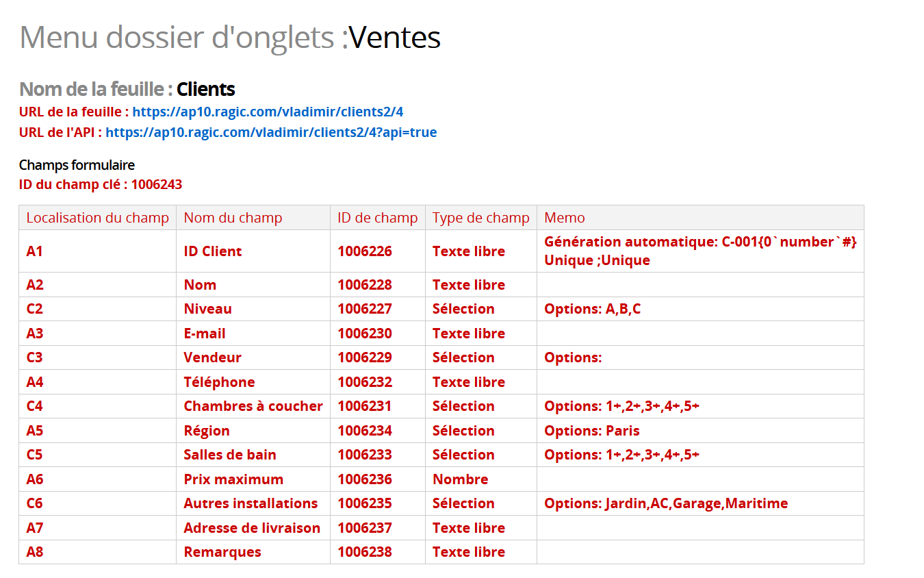Select the 'ID Client' field name cell
The width and height of the screenshot is (924, 578).
pos(253,251)
